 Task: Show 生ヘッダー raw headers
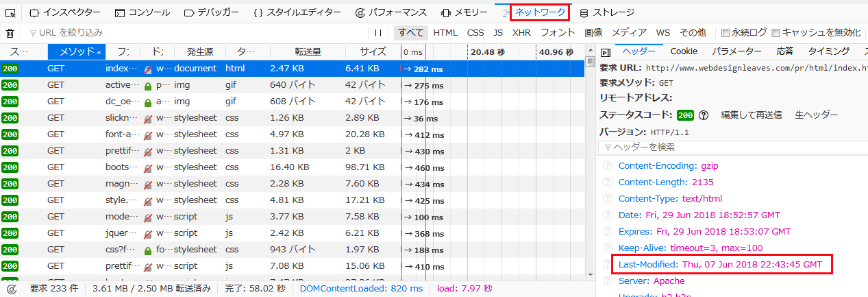click(x=816, y=115)
